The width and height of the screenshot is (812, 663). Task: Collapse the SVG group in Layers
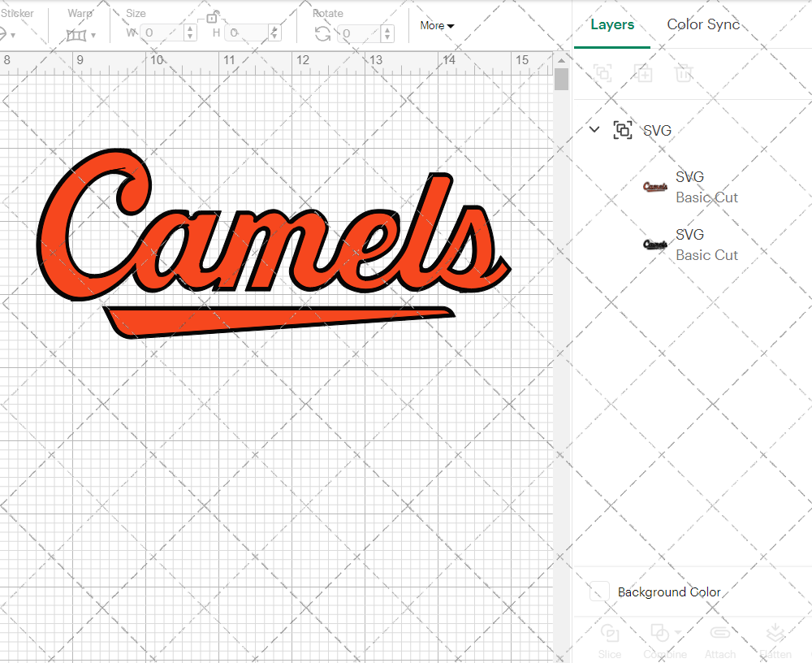tap(594, 129)
